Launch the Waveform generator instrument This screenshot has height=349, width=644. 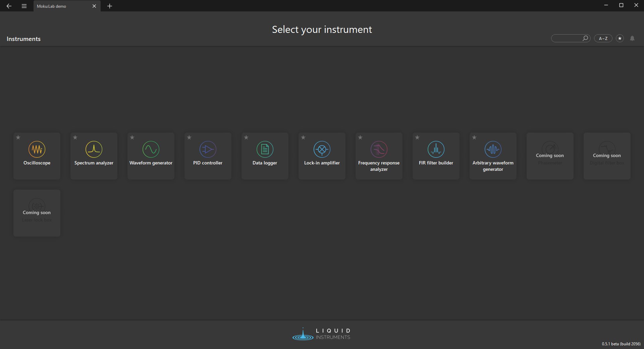click(151, 150)
